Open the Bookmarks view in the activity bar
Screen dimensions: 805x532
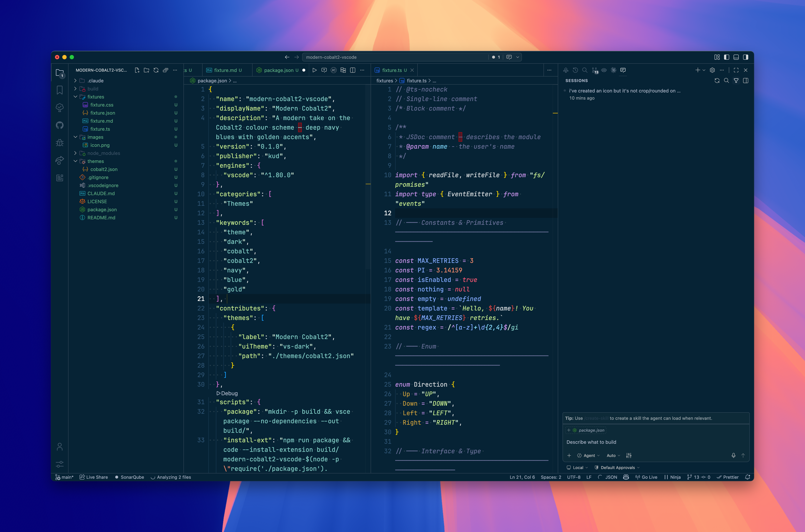[x=60, y=90]
